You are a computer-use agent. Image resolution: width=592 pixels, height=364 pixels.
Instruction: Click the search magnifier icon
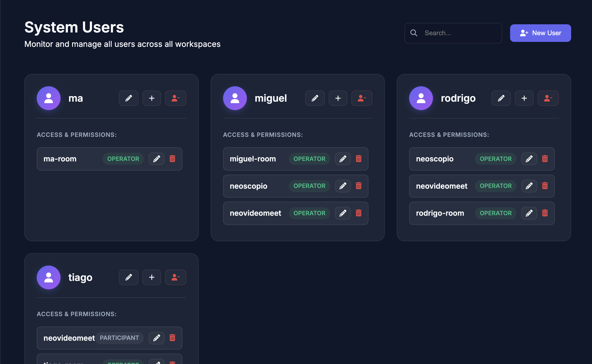click(x=414, y=33)
